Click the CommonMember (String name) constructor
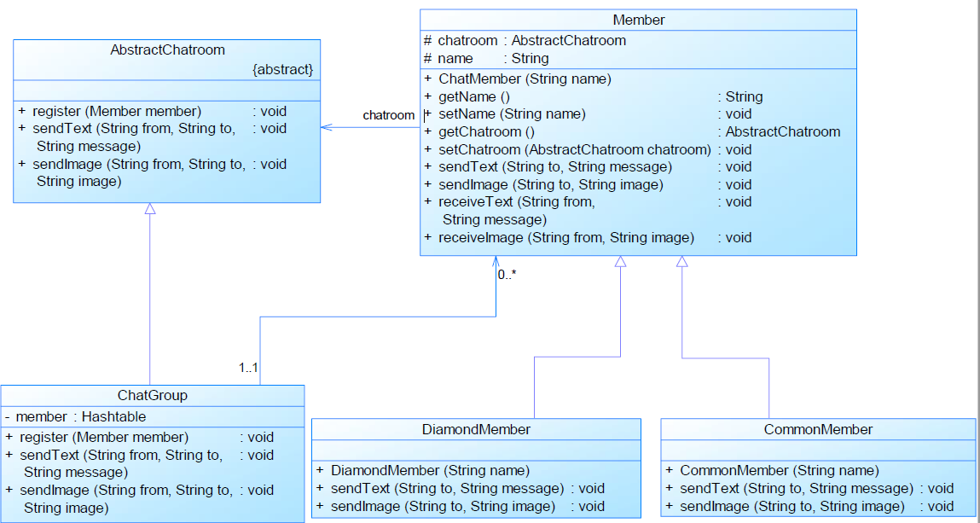The image size is (980, 523). pos(777,470)
